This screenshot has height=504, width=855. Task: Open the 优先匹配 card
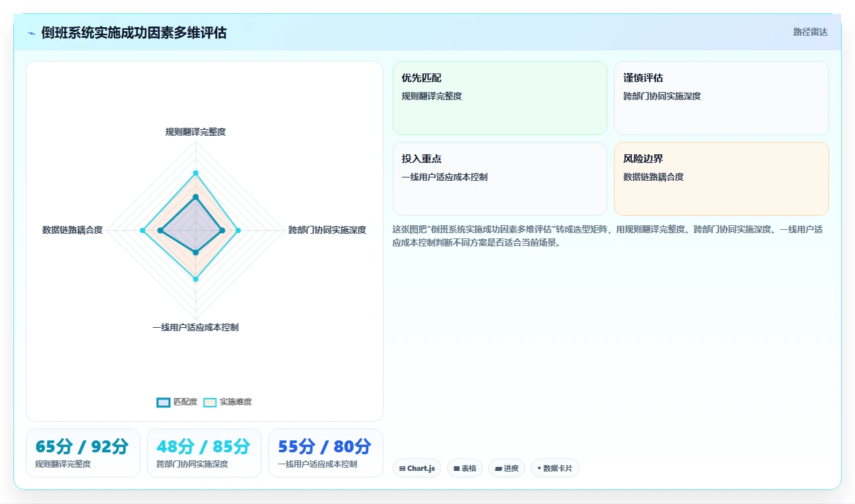500,98
